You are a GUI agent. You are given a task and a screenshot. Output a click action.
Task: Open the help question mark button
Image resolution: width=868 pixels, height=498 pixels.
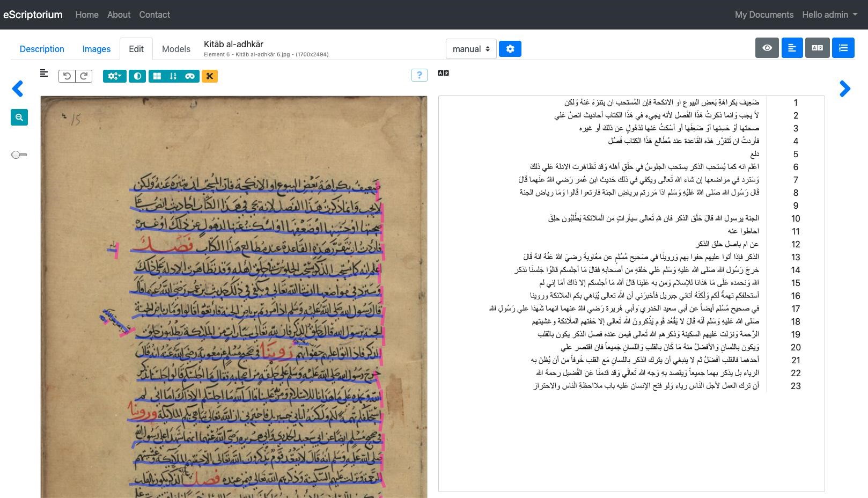coord(419,75)
